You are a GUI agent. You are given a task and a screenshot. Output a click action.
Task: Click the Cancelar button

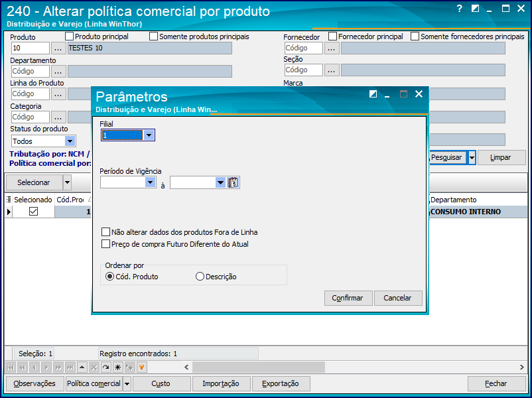coord(397,298)
